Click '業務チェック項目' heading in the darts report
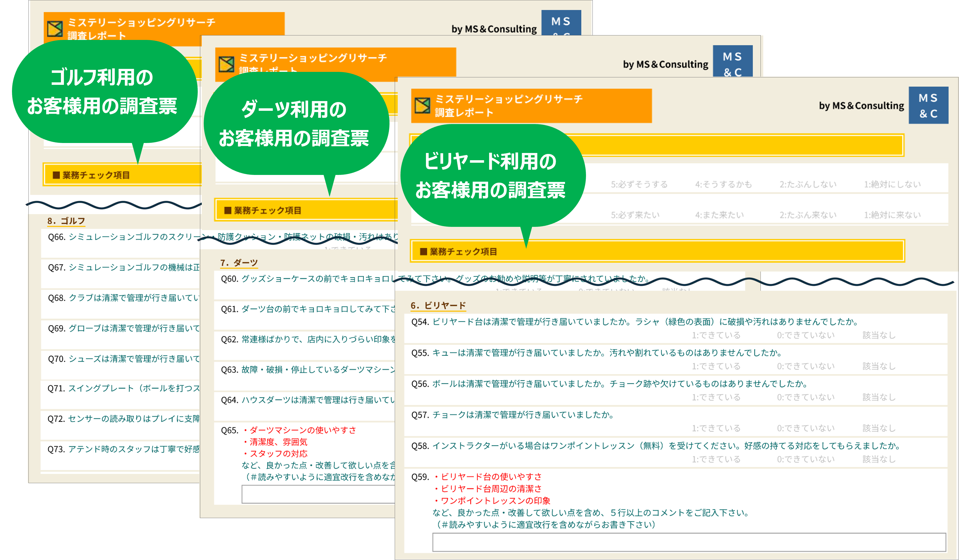The height and width of the screenshot is (560, 959). tap(267, 210)
